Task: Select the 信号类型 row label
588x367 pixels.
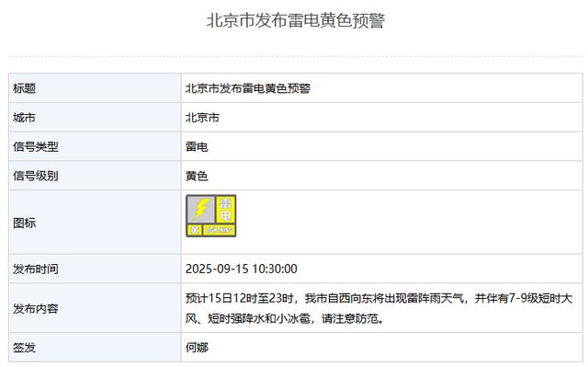Action: click(36, 147)
